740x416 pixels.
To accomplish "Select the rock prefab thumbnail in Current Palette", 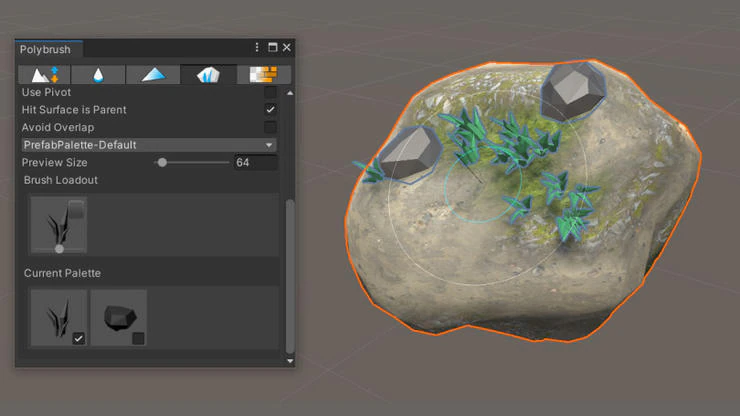I will (118, 318).
